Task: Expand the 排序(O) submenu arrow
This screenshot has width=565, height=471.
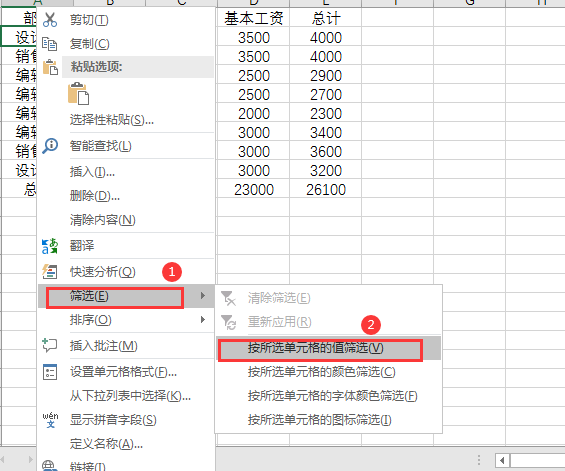Action: pos(203,320)
